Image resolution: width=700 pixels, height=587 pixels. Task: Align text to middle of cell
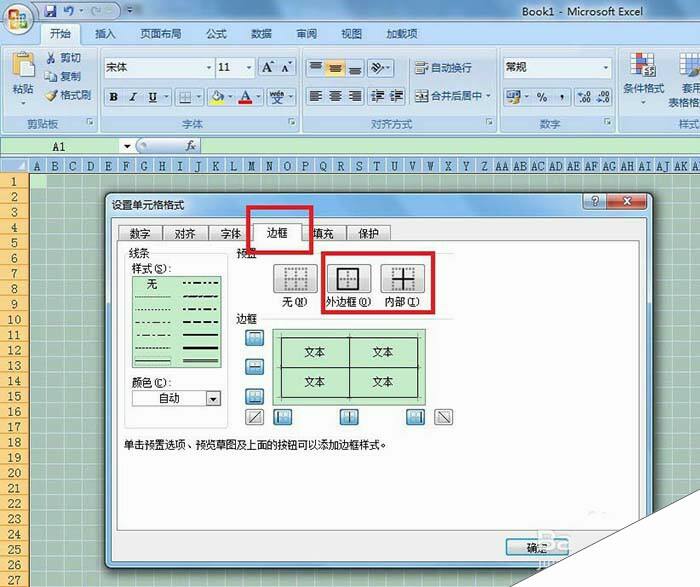(335, 68)
